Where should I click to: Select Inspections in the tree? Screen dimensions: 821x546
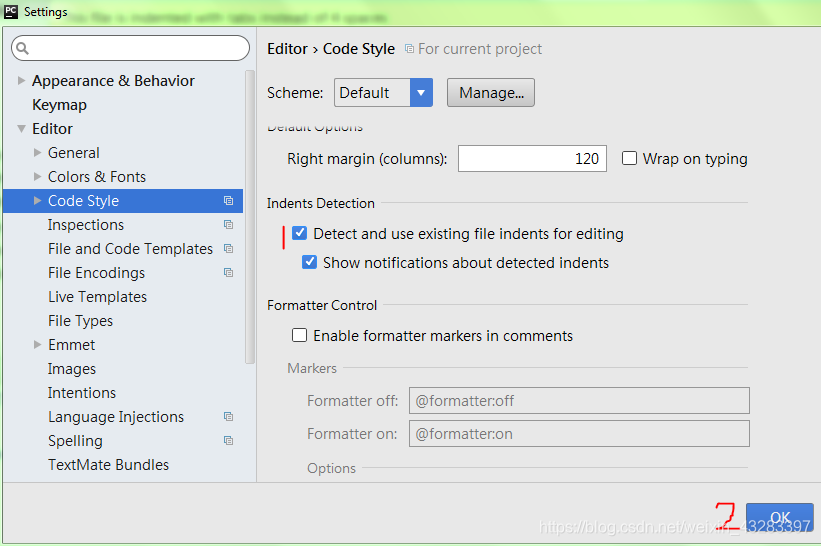(x=86, y=225)
